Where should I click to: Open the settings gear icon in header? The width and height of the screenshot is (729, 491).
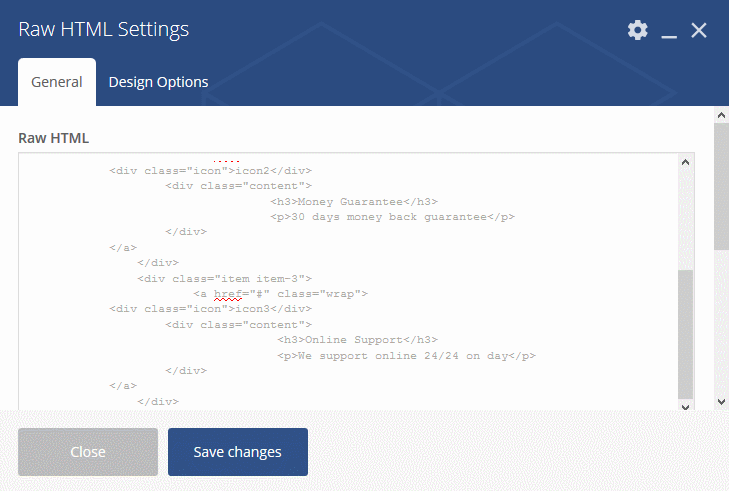pyautogui.click(x=637, y=30)
